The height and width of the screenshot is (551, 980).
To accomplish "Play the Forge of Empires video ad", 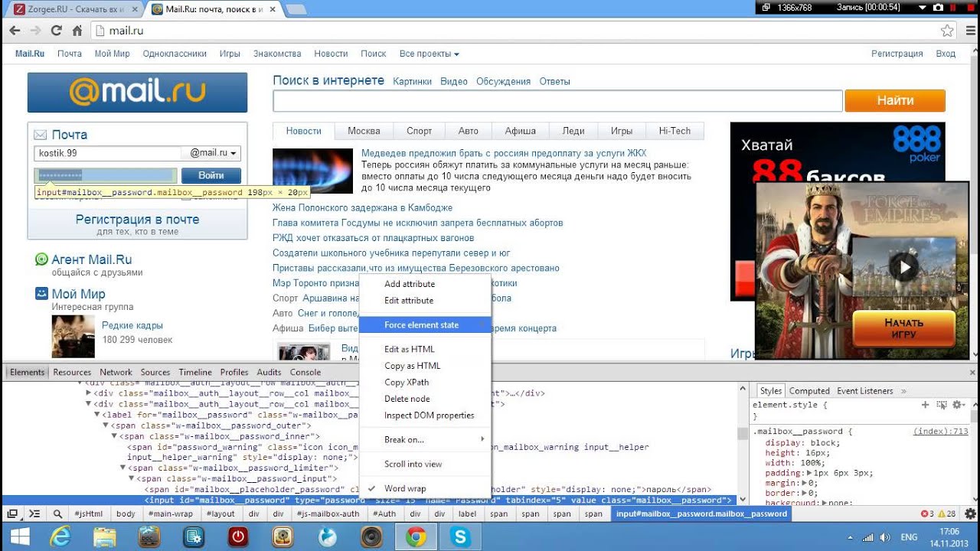I will point(906,267).
